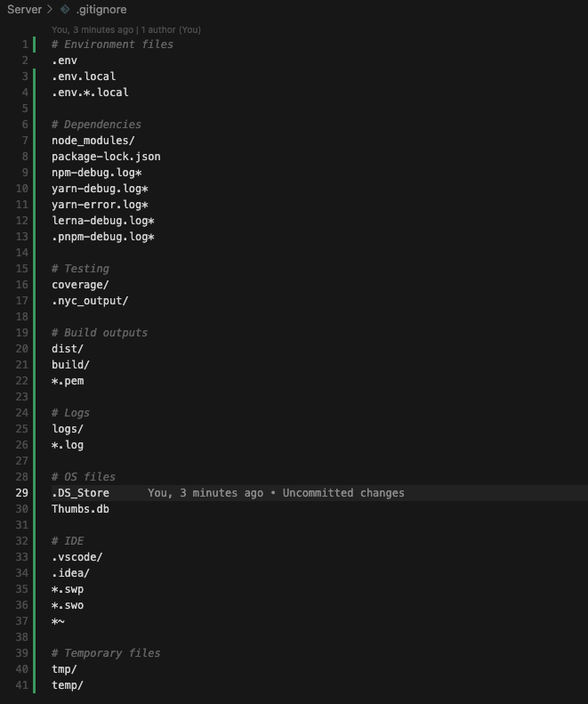This screenshot has height=704, width=588.
Task: Click the .env.local line
Action: click(84, 77)
